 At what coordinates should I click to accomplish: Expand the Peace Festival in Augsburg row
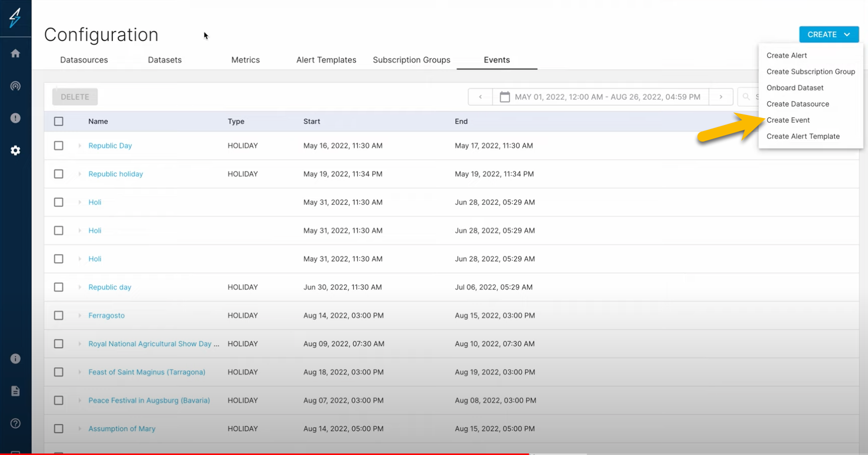pyautogui.click(x=80, y=400)
